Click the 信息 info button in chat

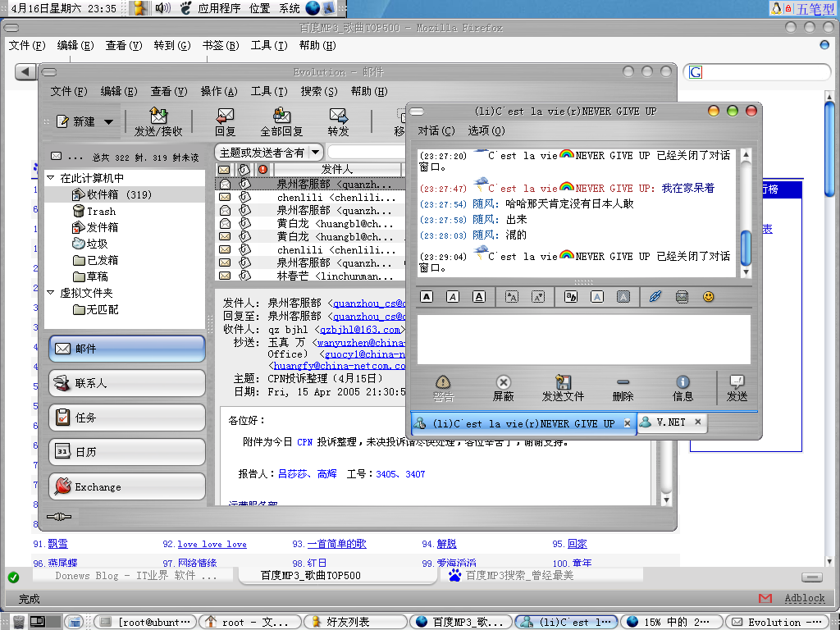point(682,389)
